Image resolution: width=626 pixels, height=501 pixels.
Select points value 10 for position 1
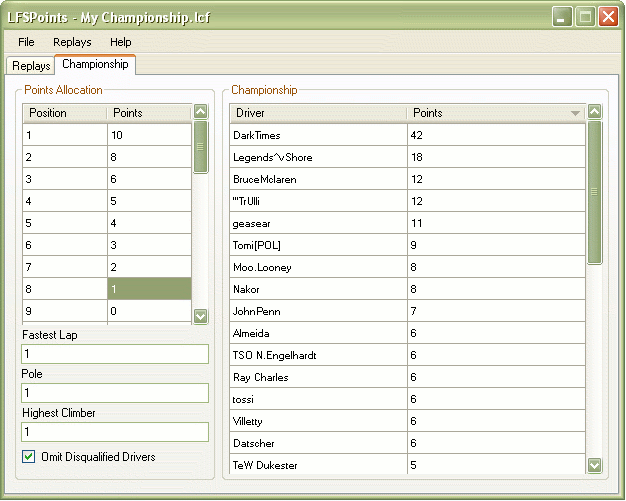[x=149, y=135]
